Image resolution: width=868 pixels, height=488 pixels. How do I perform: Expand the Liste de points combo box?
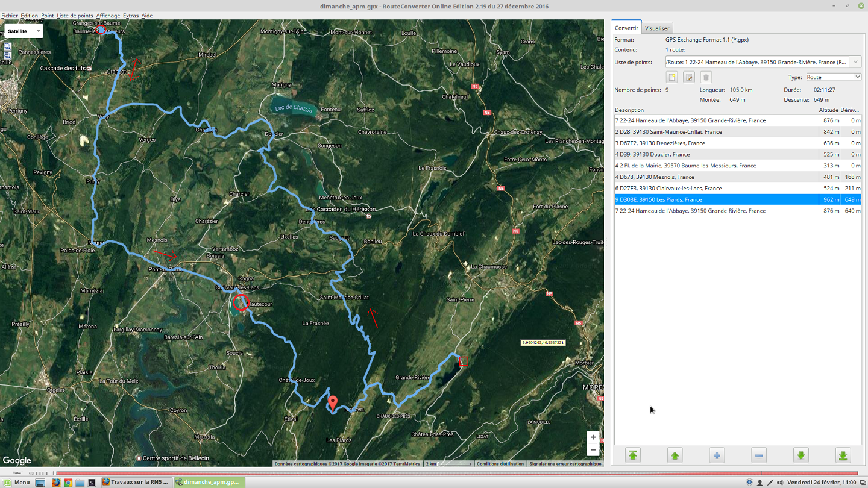(x=855, y=62)
